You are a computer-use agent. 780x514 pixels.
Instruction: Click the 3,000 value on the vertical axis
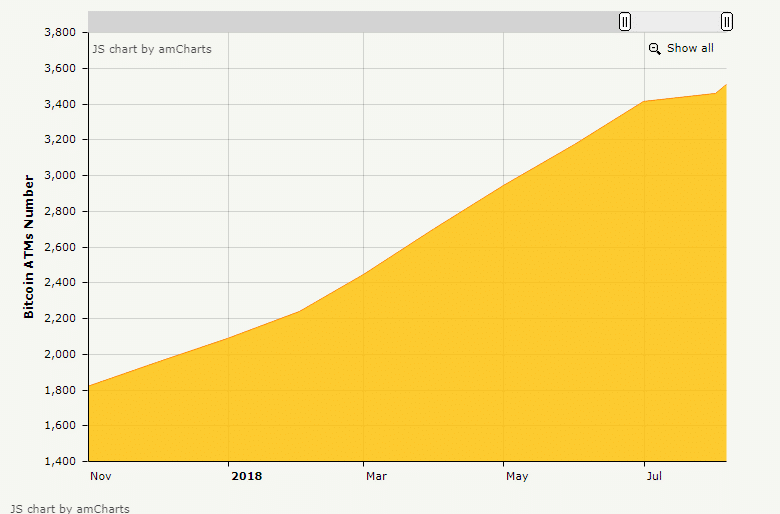coord(60,175)
